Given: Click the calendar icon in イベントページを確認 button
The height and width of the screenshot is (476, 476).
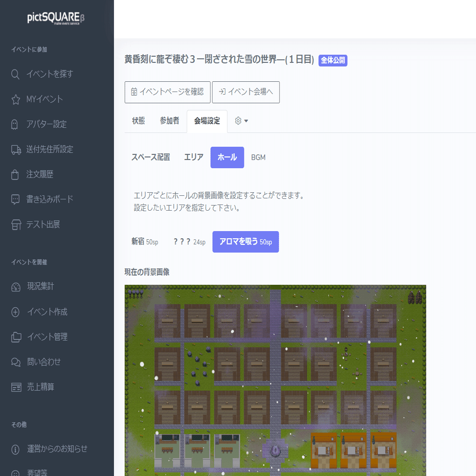Looking at the screenshot, I should click(134, 92).
